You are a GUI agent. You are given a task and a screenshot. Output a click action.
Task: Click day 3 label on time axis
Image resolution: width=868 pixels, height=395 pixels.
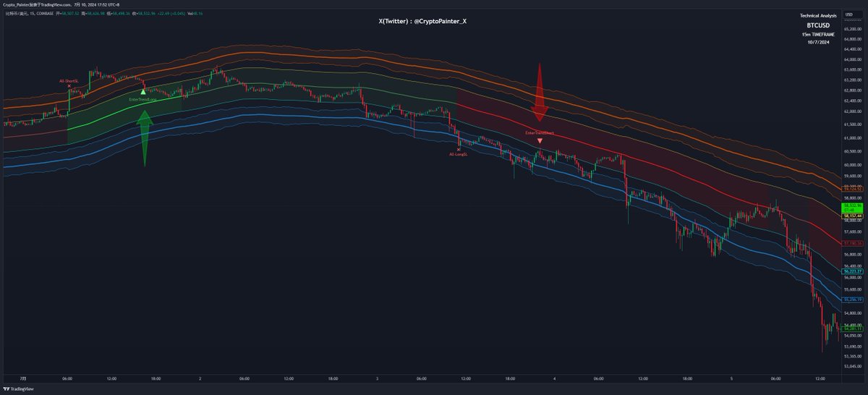(x=377, y=378)
